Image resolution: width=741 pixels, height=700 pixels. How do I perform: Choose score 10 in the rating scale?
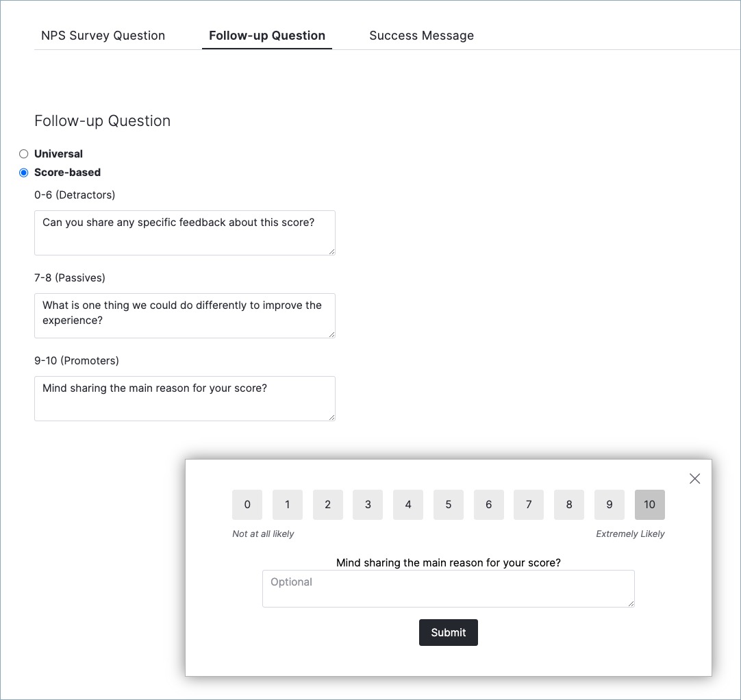(x=650, y=505)
